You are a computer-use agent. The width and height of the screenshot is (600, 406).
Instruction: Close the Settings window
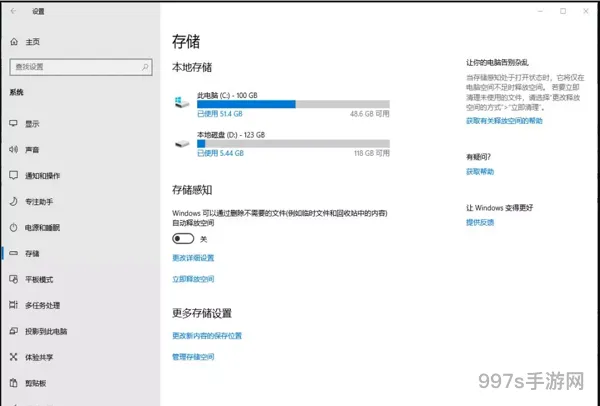point(586,11)
